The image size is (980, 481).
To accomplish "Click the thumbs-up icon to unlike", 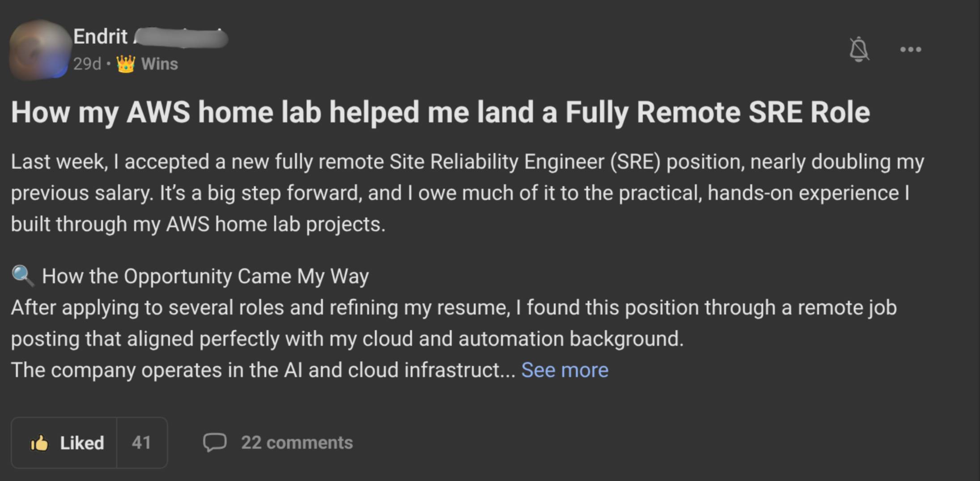I will 39,443.
